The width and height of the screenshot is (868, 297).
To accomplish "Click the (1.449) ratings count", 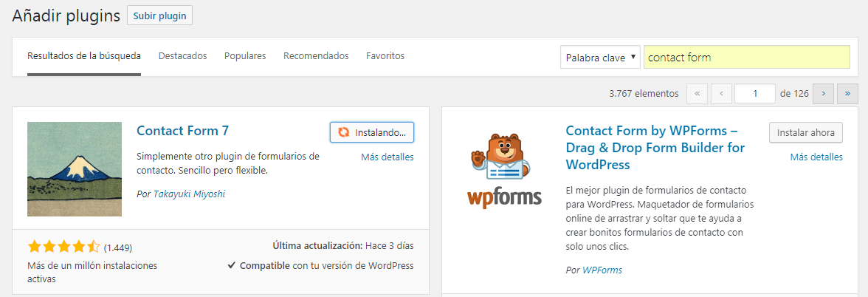I will click(x=118, y=247).
